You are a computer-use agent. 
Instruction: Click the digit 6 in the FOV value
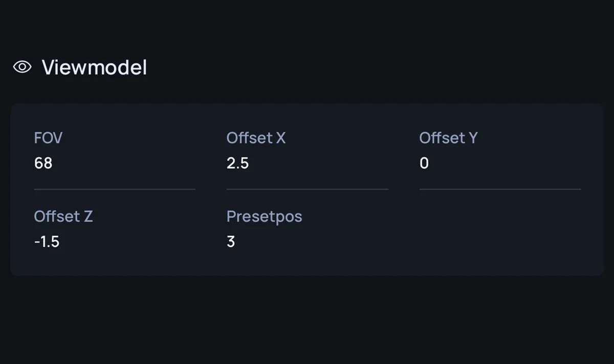point(38,163)
